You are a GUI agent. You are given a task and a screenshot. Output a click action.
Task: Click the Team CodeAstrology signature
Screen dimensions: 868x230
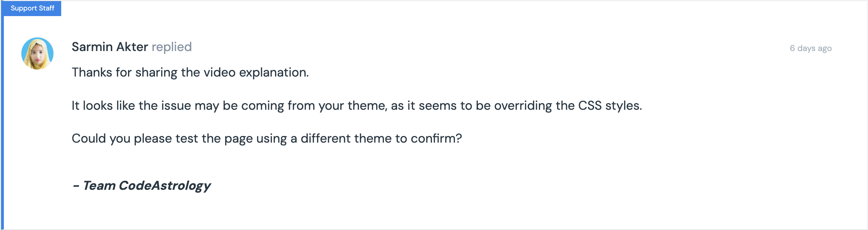click(x=142, y=185)
